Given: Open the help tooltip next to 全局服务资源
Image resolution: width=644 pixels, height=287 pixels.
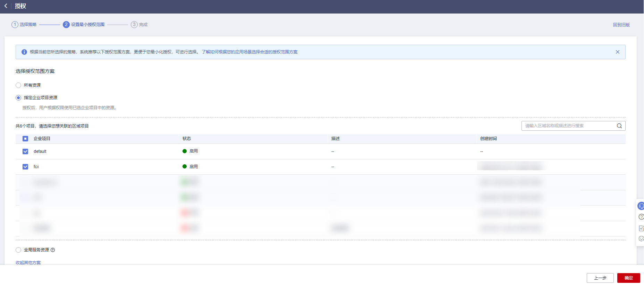Looking at the screenshot, I should 53,250.
